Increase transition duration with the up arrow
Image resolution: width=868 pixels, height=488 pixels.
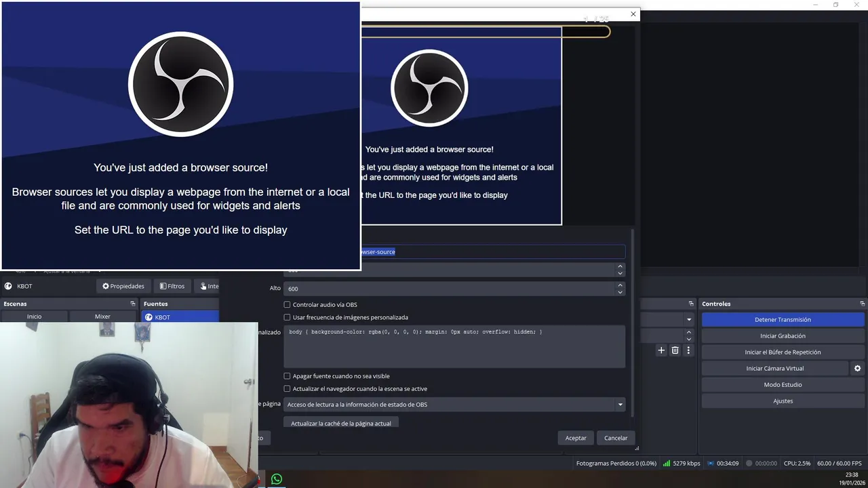(689, 332)
